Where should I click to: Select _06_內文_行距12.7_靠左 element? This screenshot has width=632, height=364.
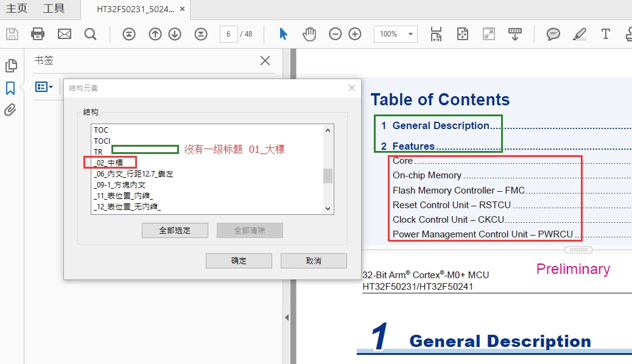pos(133,173)
